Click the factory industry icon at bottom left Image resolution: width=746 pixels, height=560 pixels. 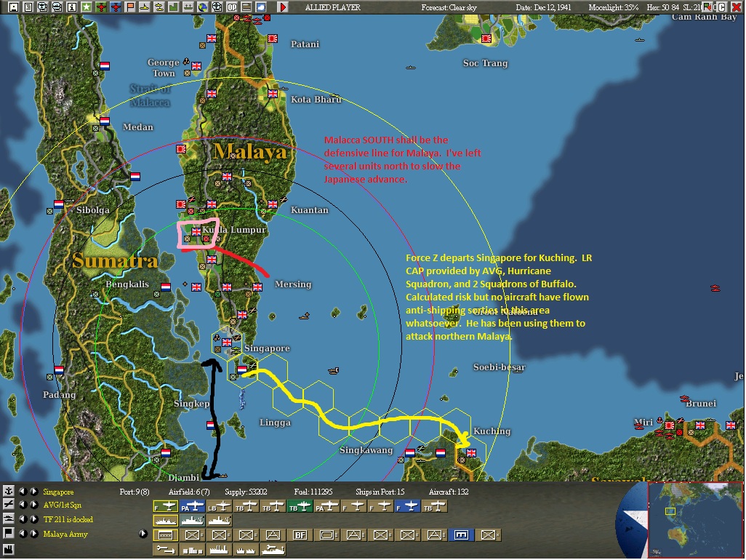pos(9,550)
